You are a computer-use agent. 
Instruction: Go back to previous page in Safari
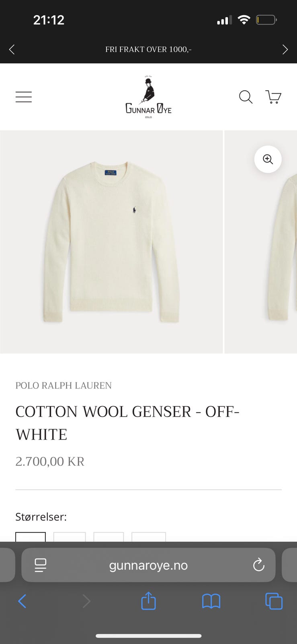[x=22, y=601]
